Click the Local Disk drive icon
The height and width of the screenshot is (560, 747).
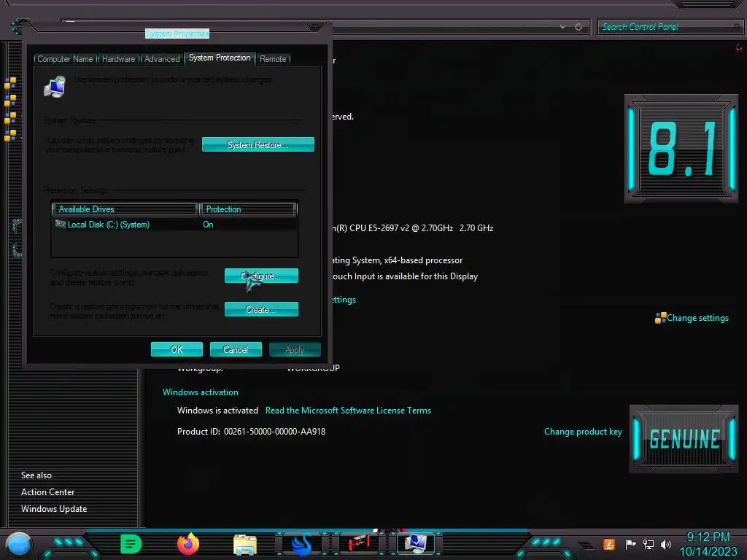click(x=60, y=224)
